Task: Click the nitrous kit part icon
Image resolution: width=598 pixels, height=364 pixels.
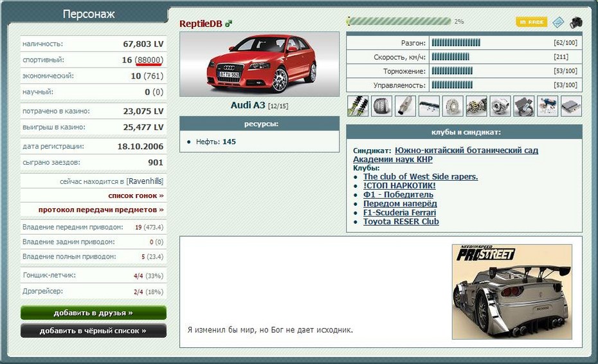Action: [548, 105]
